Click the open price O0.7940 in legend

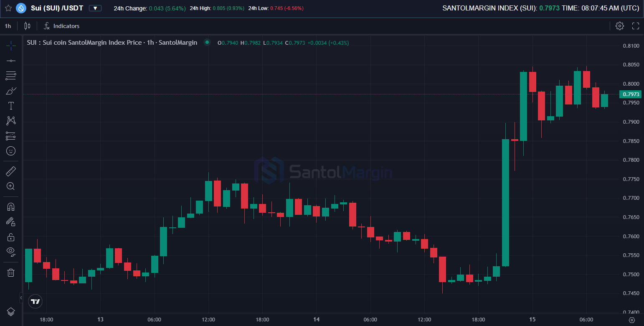[228, 43]
